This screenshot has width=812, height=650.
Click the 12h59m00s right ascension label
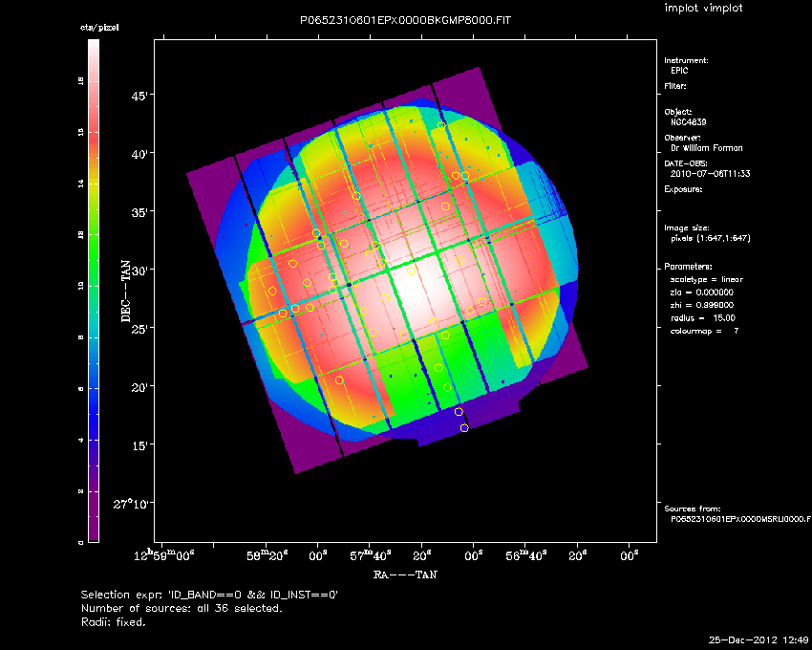click(163, 555)
